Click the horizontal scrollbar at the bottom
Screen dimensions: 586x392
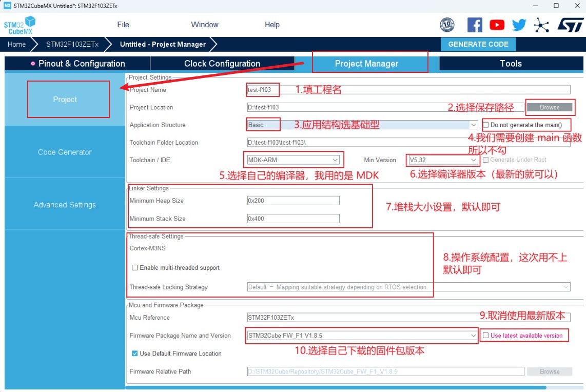pyautogui.click(x=336, y=387)
